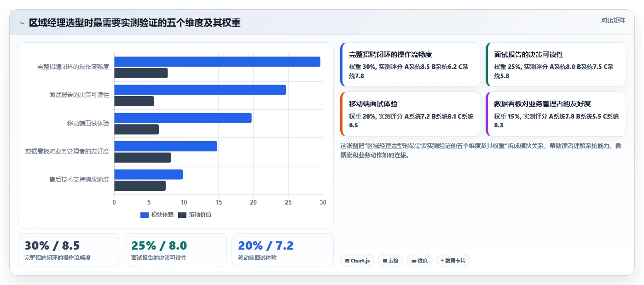Open the 面试报告的决策可读性 info card
Image resolution: width=644 pixels, height=285 pixels.
point(556,65)
